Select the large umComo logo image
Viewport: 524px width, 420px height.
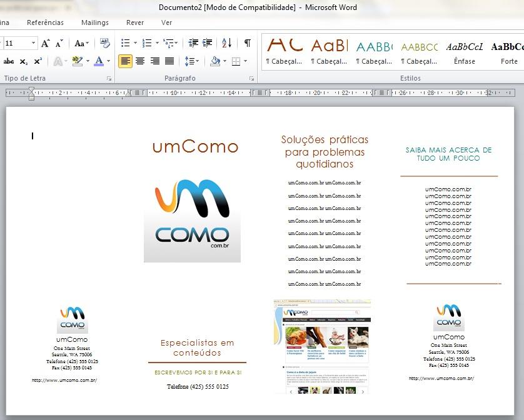192,220
